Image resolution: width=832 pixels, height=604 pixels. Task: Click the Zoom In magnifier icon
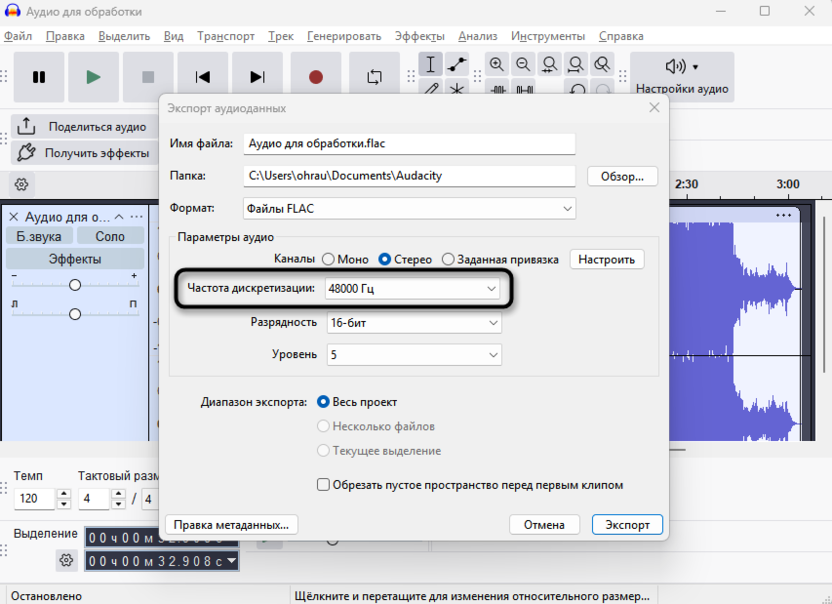coord(497,65)
